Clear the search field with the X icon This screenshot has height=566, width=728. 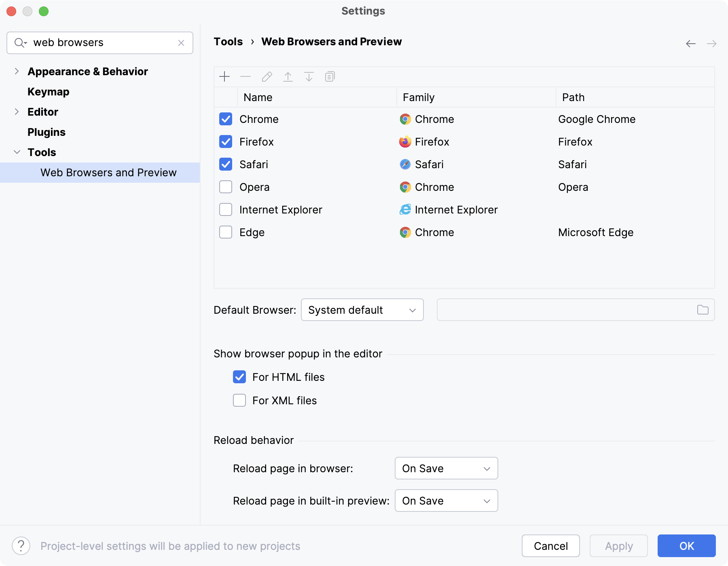pyautogui.click(x=181, y=42)
